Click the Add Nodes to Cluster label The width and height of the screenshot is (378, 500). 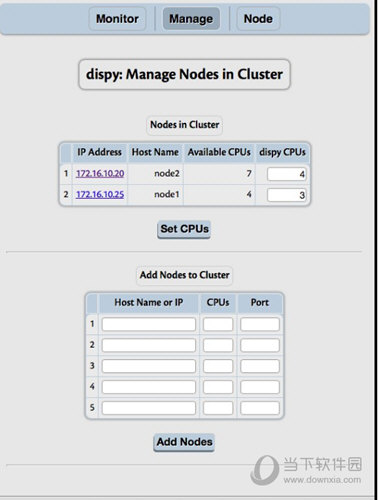point(184,275)
